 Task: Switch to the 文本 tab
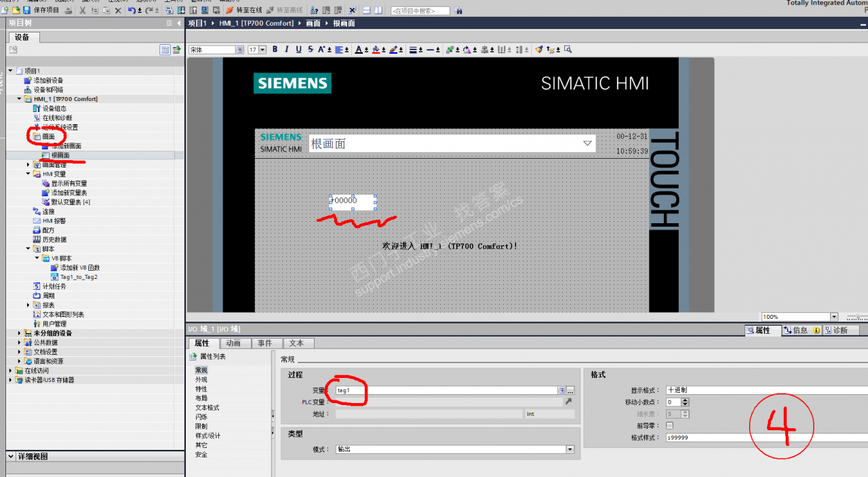296,343
